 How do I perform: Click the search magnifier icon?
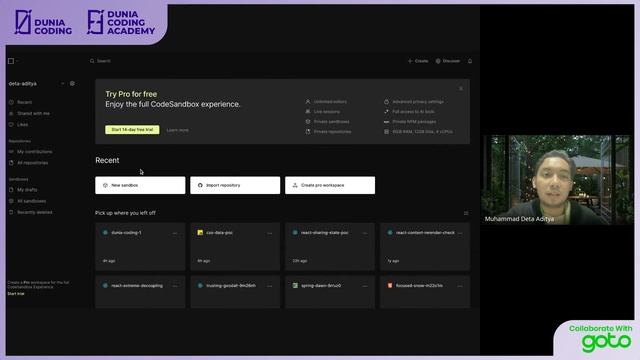pos(92,61)
